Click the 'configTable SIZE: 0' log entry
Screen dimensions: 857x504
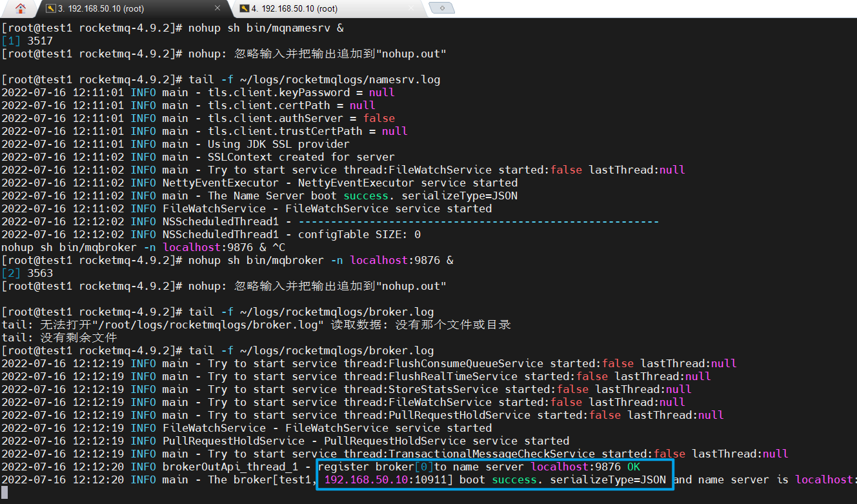click(x=359, y=234)
